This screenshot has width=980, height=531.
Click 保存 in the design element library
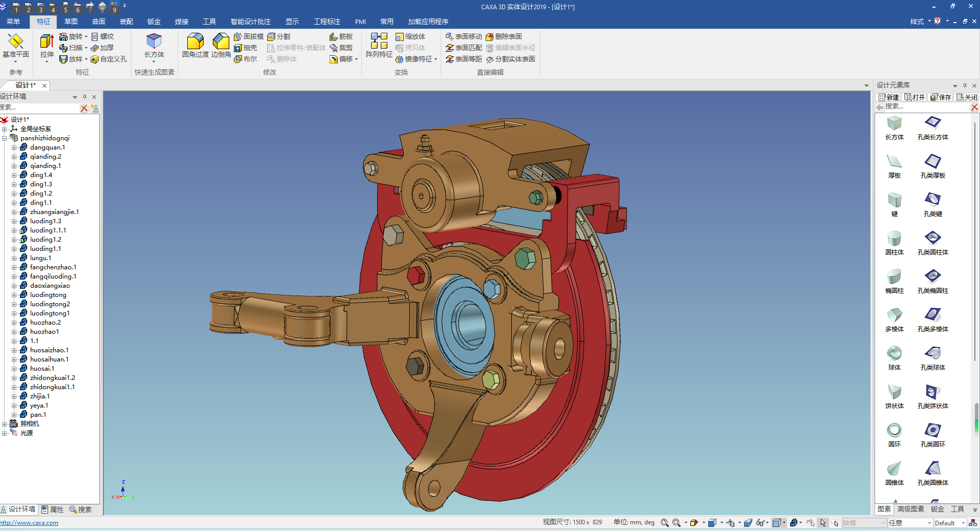pos(941,97)
